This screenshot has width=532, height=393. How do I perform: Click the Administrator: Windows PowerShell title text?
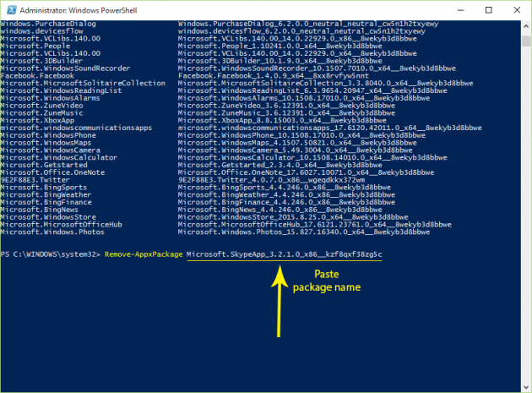[79, 10]
